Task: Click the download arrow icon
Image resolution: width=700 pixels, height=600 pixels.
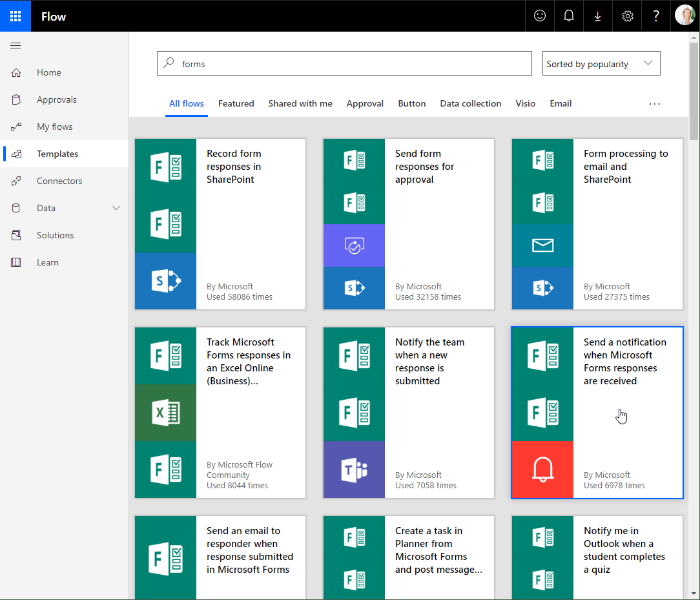Action: click(x=598, y=16)
